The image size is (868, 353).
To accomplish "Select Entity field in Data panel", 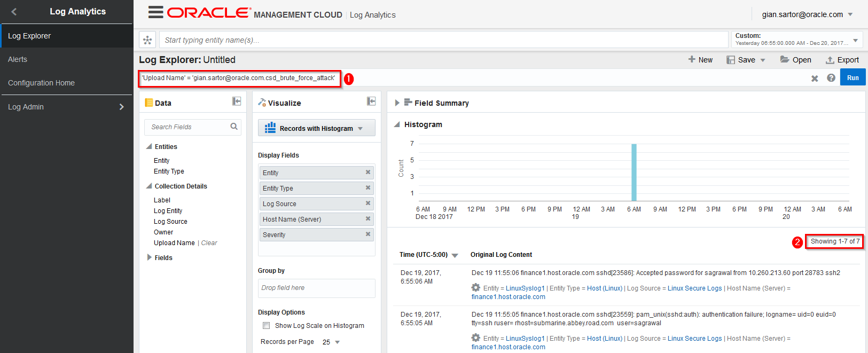I will 161,160.
